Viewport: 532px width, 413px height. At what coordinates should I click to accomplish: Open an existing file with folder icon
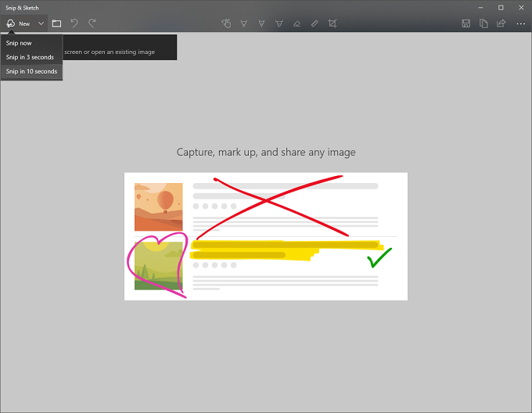pos(56,23)
